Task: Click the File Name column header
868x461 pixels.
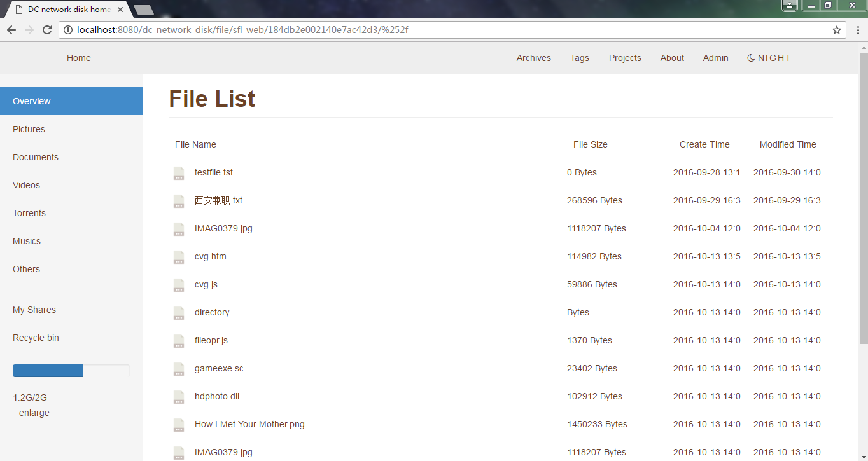Action: 195,144
